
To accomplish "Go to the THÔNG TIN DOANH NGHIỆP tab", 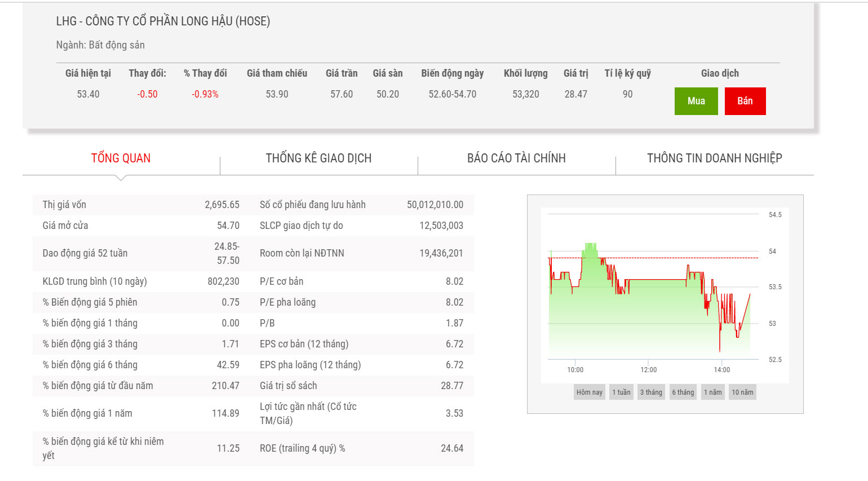I will [714, 158].
